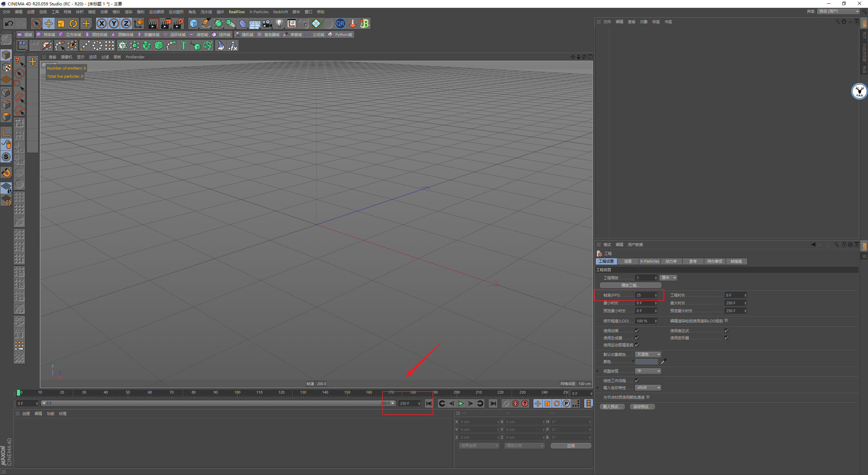Image resolution: width=868 pixels, height=475 pixels.
Task: Uncheck the 使用动画 checkbox
Action: coord(637,330)
